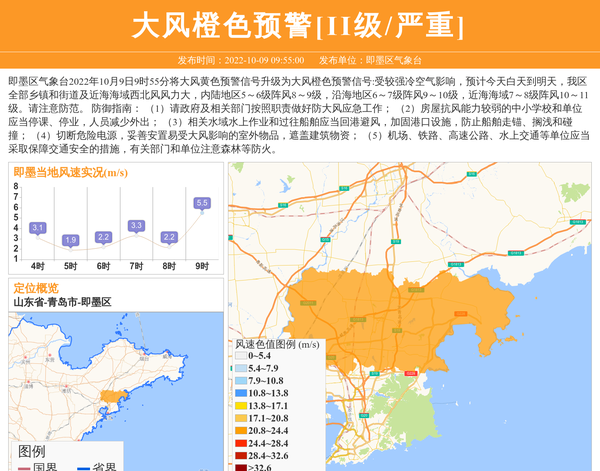Click the 9时 x-axis label
This screenshot has height=471, width=600.
[x=202, y=266]
